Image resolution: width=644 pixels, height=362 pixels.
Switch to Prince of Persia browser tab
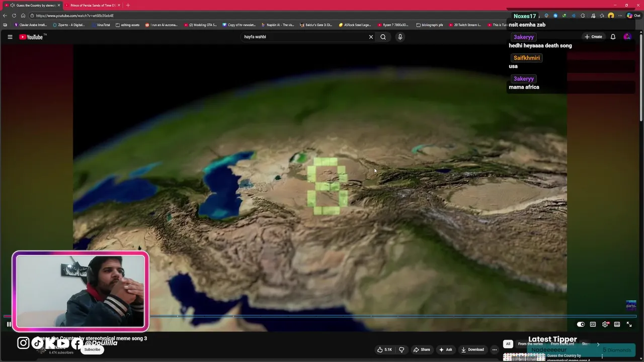(93, 5)
